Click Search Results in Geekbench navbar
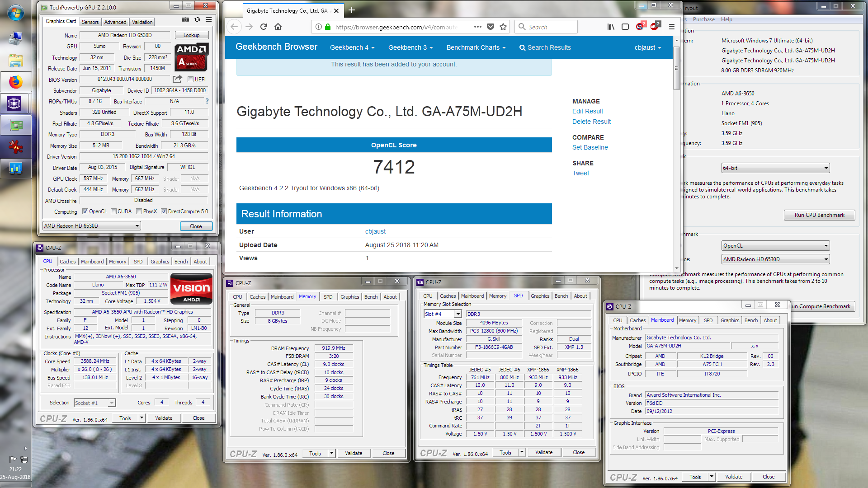868x488 pixels. 545,47
